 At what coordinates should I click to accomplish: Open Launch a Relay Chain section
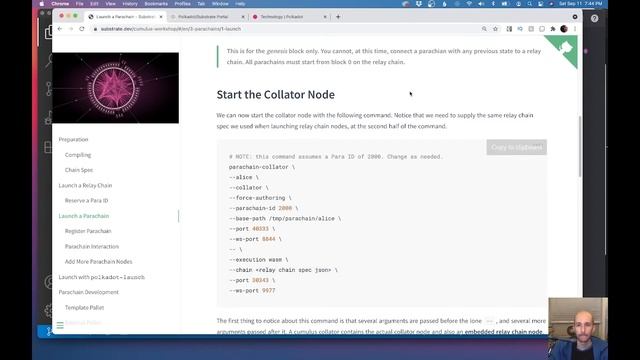tap(85, 185)
